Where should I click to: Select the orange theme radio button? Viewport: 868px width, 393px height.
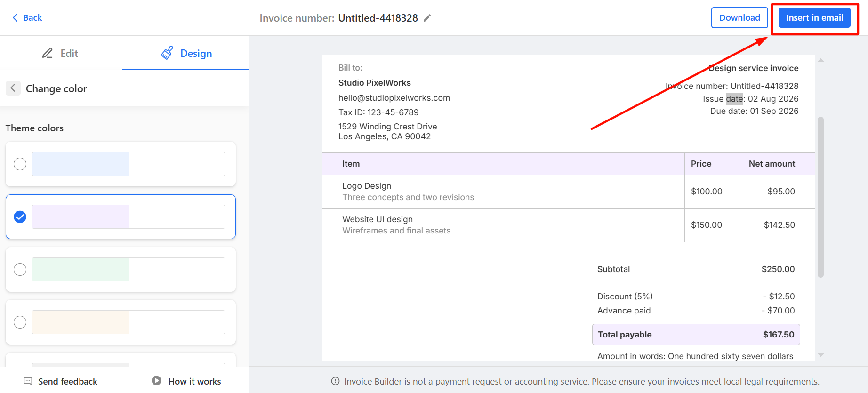20,322
